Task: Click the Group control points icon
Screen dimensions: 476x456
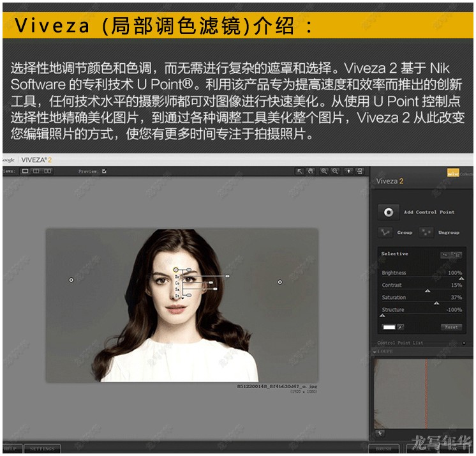Action: [x=385, y=232]
